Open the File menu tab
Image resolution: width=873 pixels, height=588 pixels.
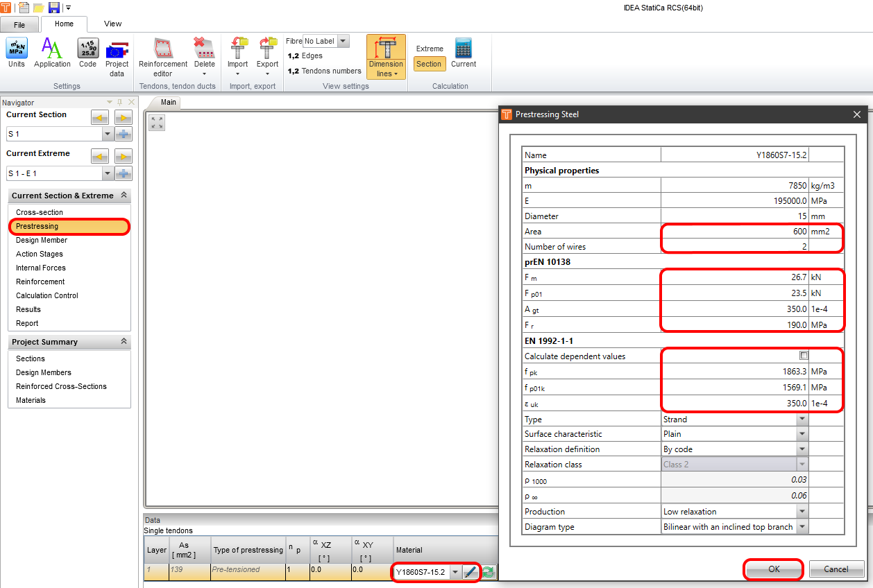click(19, 24)
